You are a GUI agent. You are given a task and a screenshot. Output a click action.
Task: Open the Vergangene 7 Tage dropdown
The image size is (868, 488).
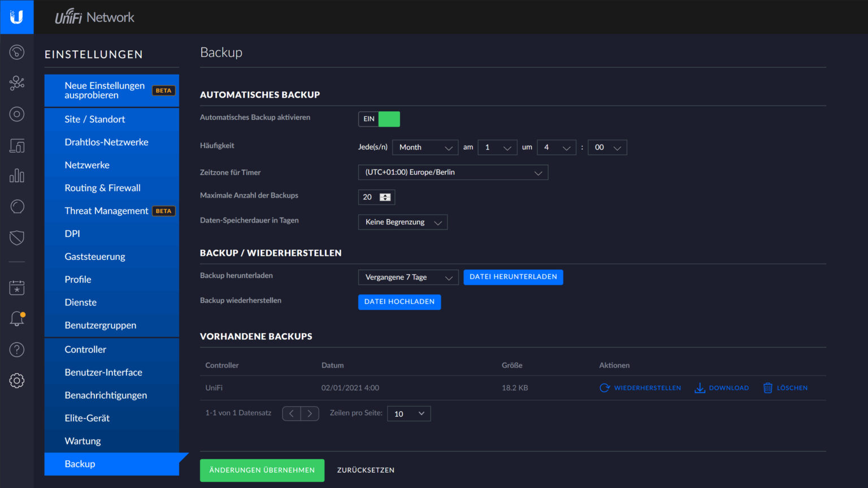[x=408, y=277]
